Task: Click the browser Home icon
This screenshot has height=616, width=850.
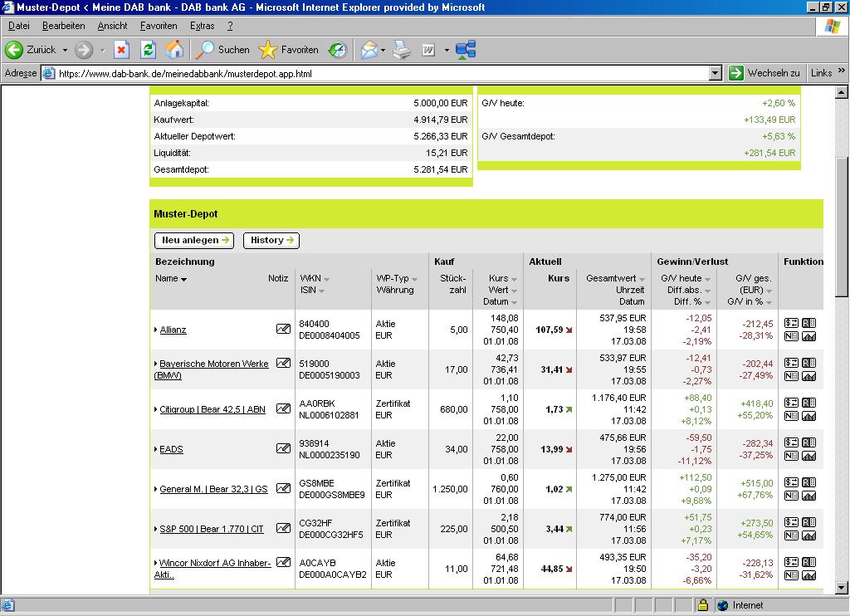Action: pos(174,50)
